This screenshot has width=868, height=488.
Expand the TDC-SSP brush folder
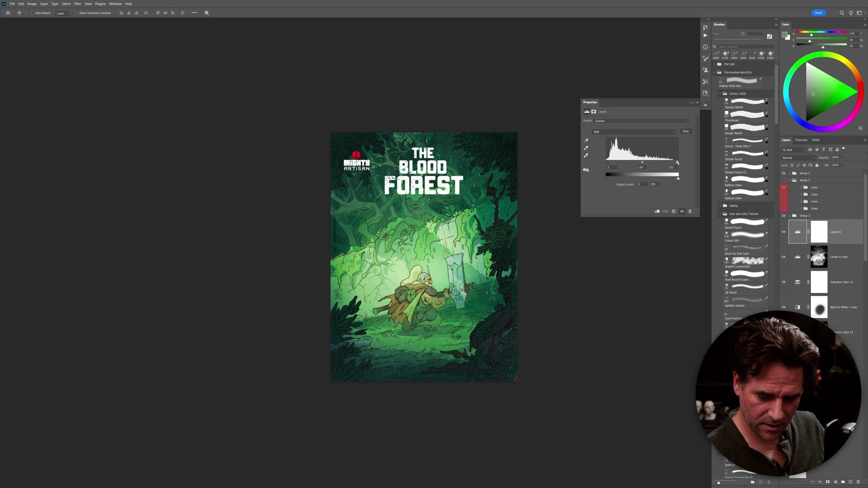pos(715,64)
